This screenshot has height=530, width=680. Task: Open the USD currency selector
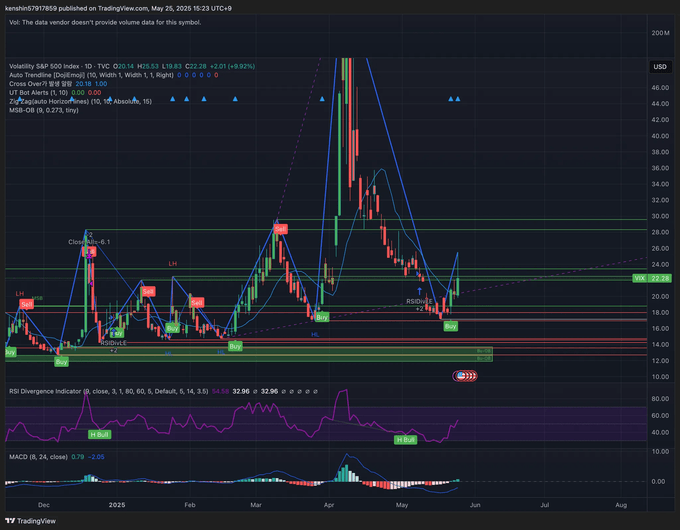click(660, 66)
